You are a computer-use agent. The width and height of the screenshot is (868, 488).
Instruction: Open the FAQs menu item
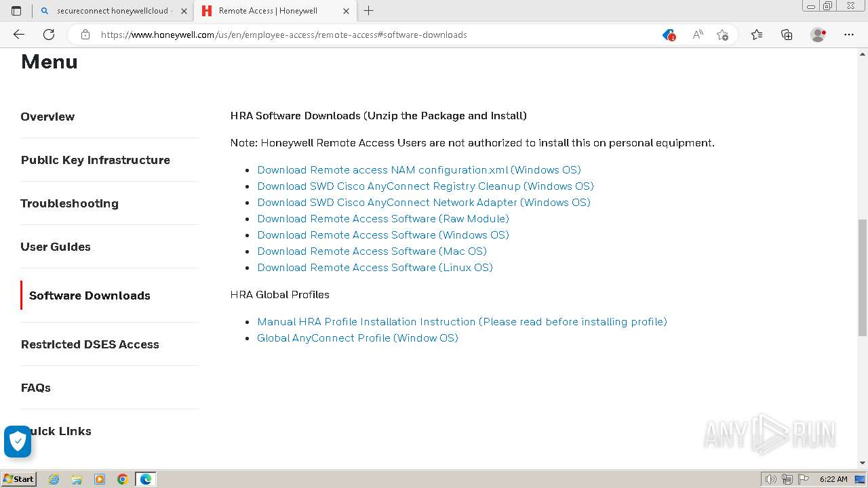point(35,388)
